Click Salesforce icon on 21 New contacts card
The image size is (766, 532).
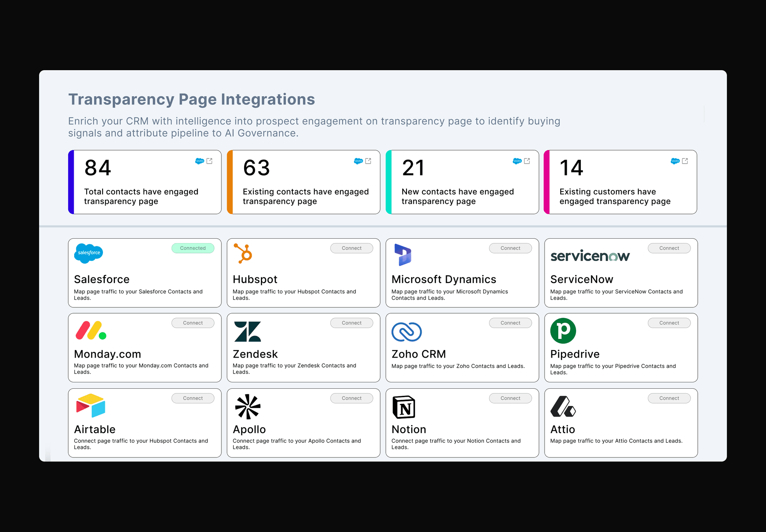tap(517, 161)
